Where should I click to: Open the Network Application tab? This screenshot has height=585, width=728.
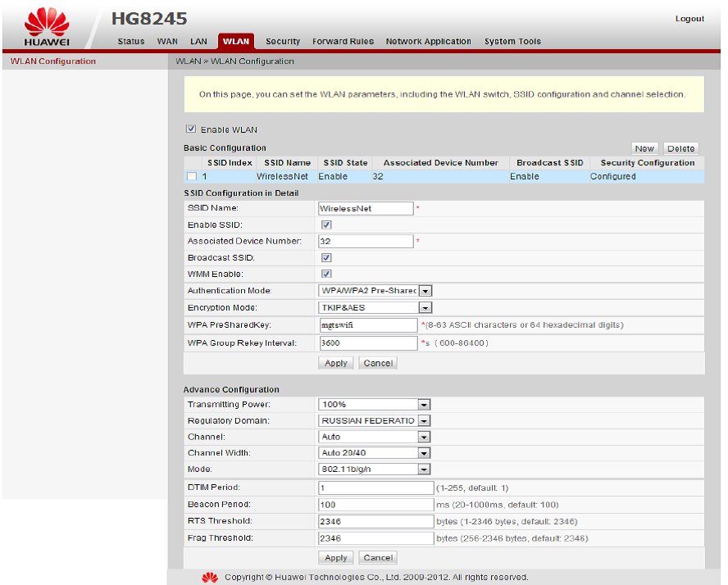(x=429, y=41)
